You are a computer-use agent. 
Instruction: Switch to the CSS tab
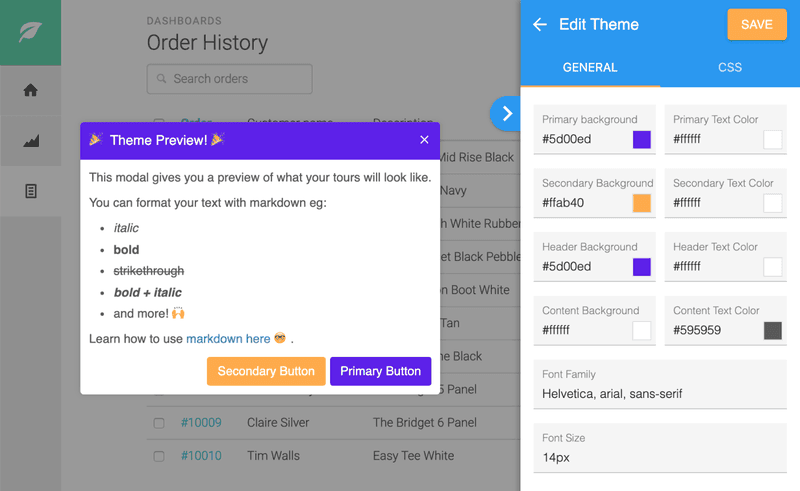pos(730,67)
